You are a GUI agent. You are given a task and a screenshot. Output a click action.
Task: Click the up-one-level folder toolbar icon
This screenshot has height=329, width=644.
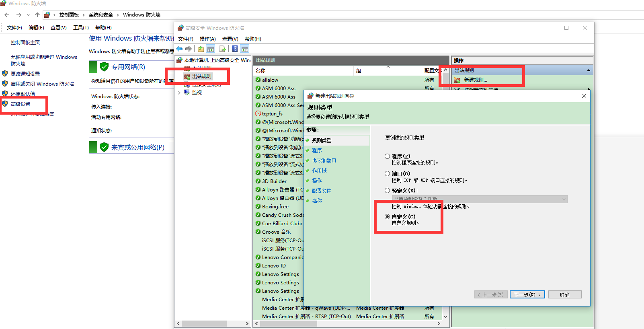[x=201, y=49]
